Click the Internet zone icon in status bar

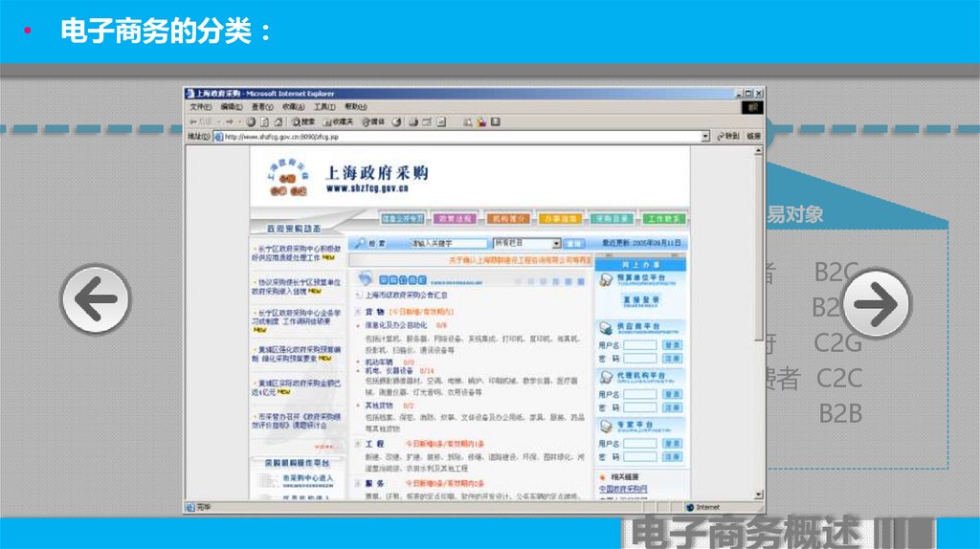click(x=690, y=507)
